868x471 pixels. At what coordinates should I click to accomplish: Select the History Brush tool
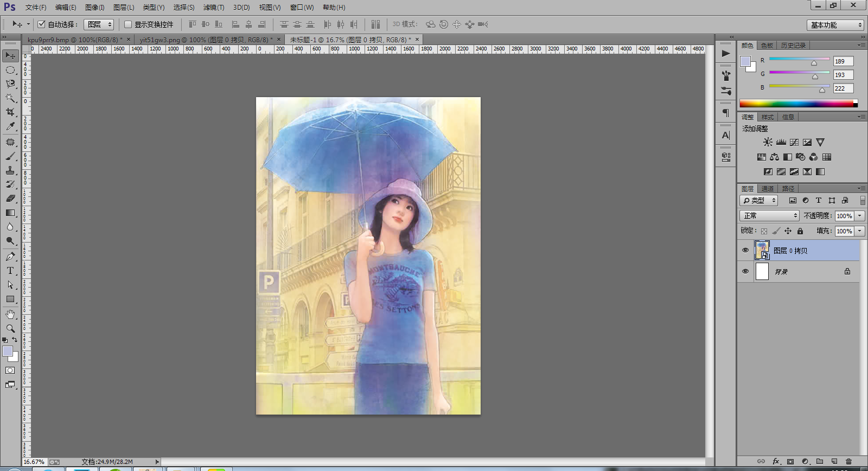pyautogui.click(x=10, y=184)
